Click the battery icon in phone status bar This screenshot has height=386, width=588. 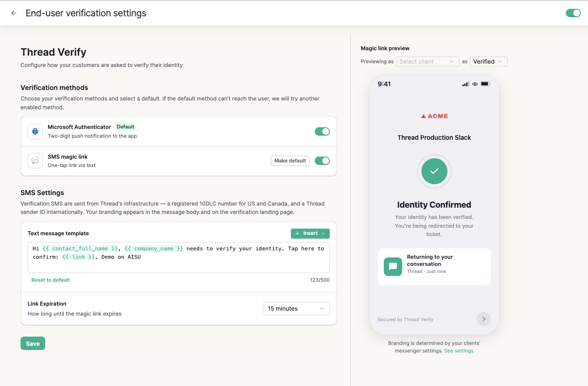pyautogui.click(x=485, y=84)
